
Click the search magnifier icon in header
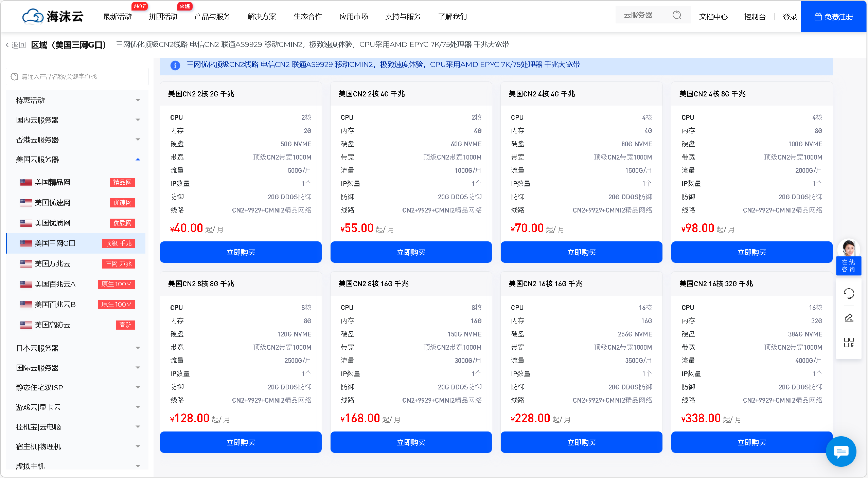pyautogui.click(x=677, y=15)
